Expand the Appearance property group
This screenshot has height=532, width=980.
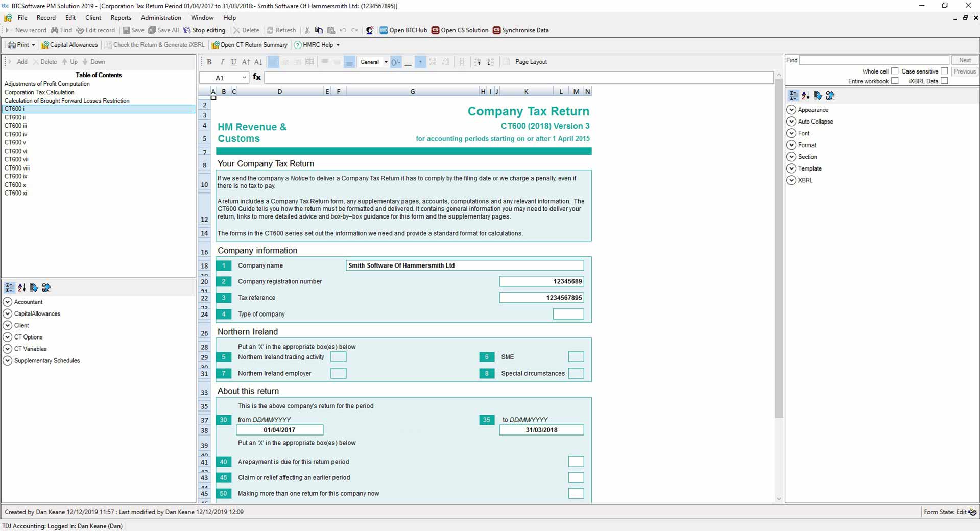click(791, 110)
